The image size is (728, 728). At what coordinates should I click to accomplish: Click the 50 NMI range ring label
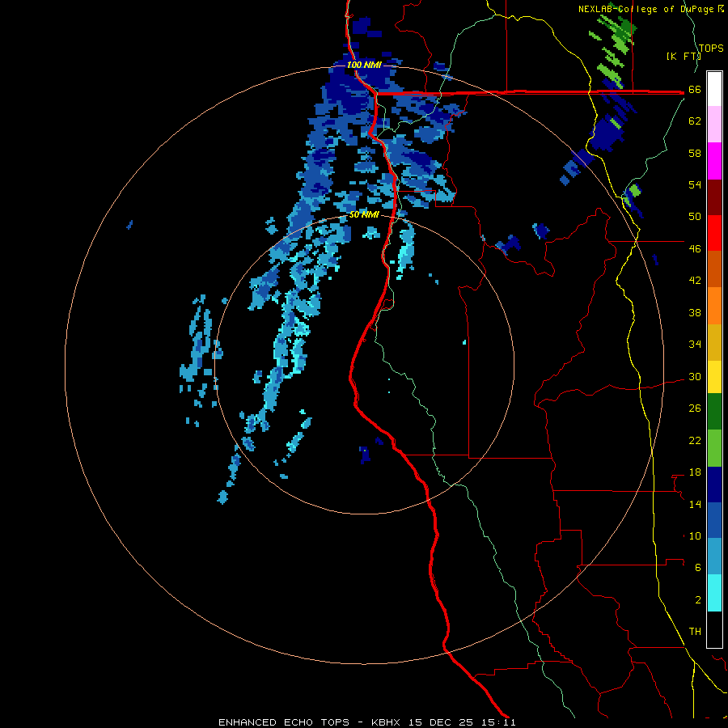pos(364,214)
